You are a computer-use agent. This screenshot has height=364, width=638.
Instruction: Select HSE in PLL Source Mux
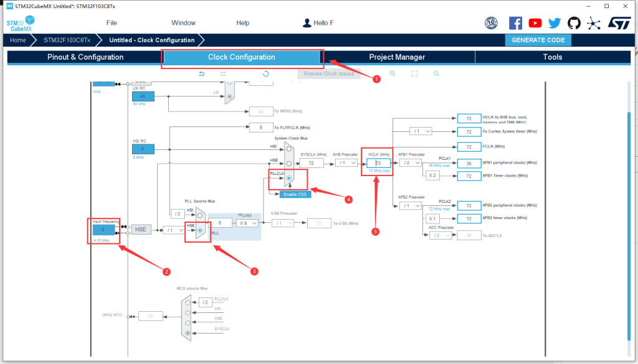[200, 230]
